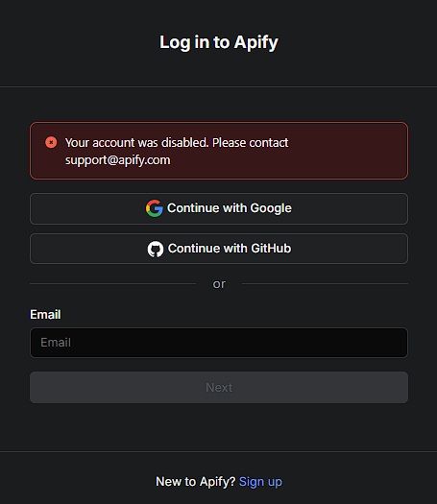Image resolution: width=437 pixels, height=504 pixels.
Task: Click the 'or' divider text
Action: [219, 284]
